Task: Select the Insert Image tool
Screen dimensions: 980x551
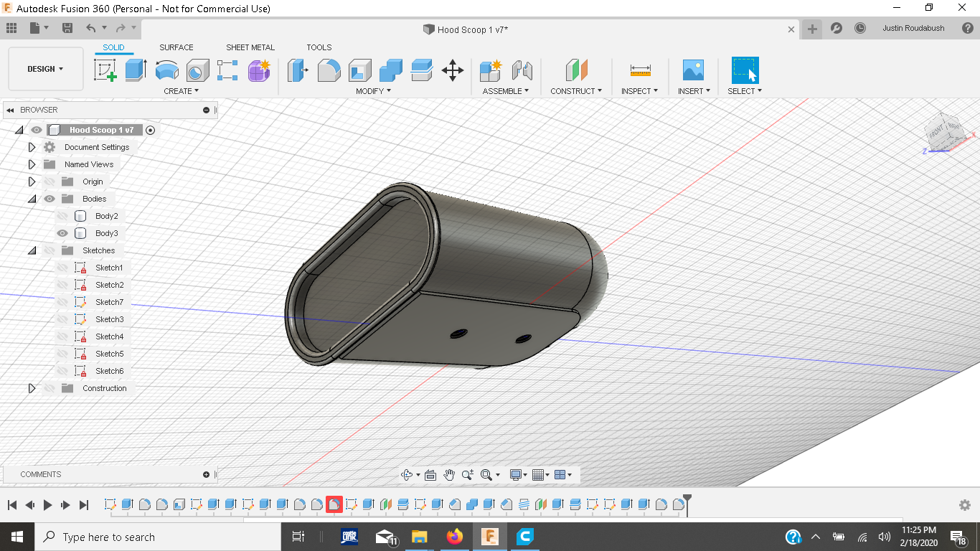Action: [x=693, y=70]
